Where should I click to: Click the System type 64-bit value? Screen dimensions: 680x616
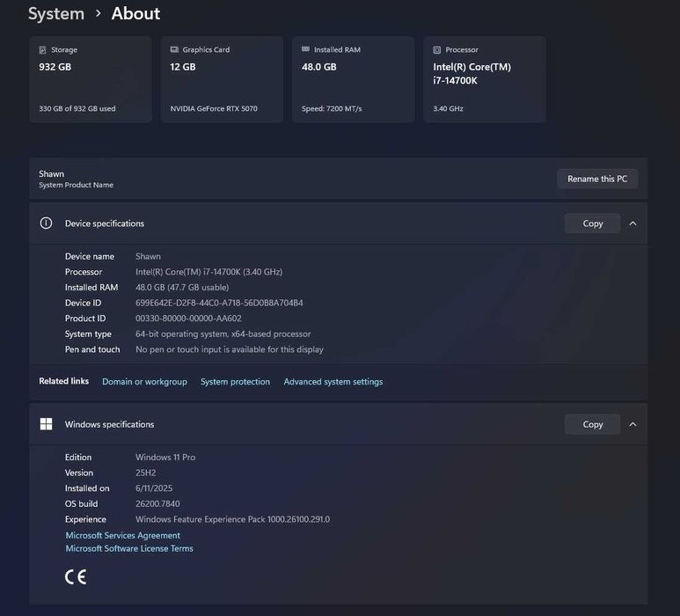(223, 334)
